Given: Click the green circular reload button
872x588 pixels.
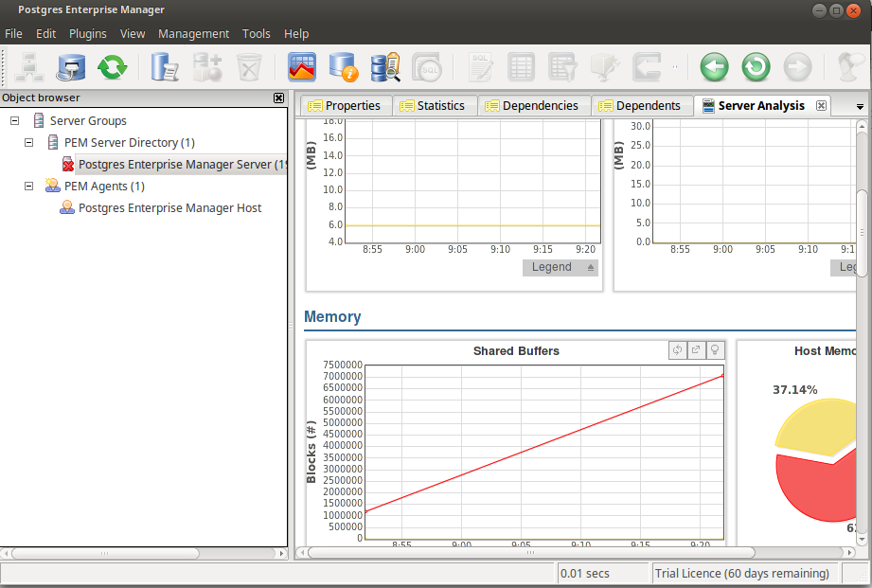Looking at the screenshot, I should pos(756,67).
